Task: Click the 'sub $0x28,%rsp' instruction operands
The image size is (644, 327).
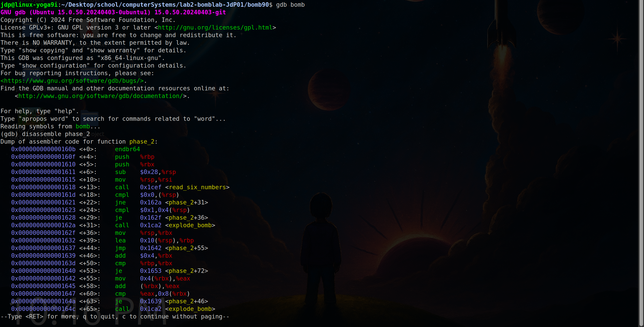Action: (158, 172)
